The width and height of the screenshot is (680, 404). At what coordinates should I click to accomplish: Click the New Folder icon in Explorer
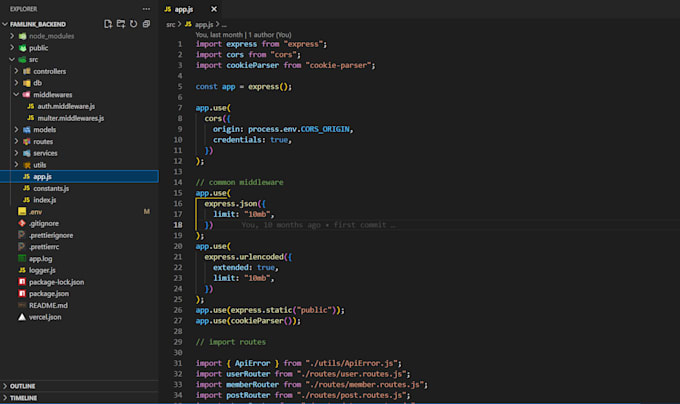121,24
